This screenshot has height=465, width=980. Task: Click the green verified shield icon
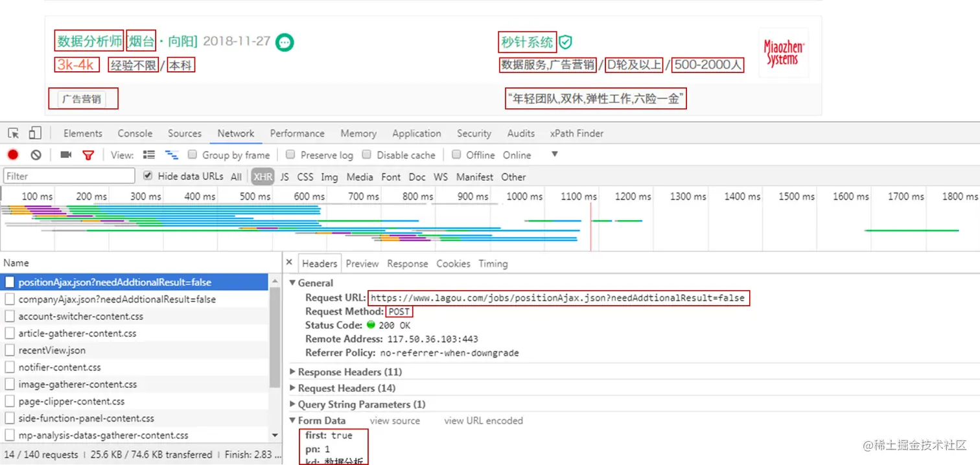click(566, 42)
